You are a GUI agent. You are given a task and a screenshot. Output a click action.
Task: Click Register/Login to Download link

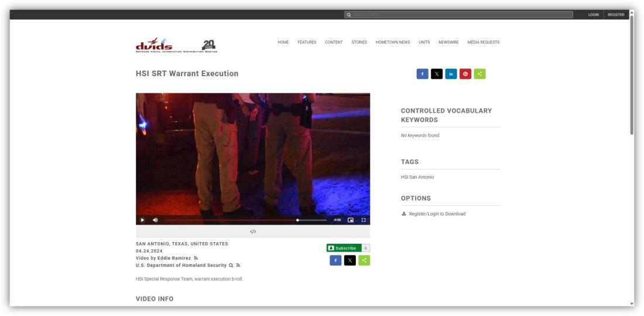437,214
